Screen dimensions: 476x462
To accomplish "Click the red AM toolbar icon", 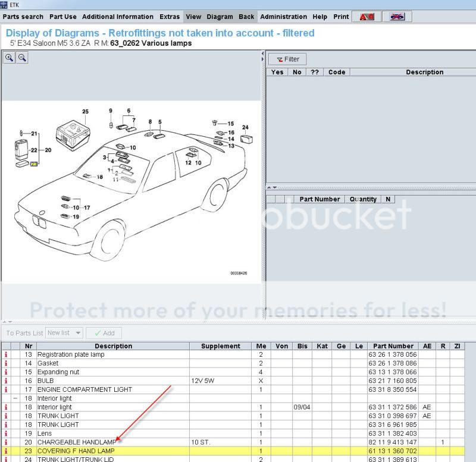I will 367,17.
